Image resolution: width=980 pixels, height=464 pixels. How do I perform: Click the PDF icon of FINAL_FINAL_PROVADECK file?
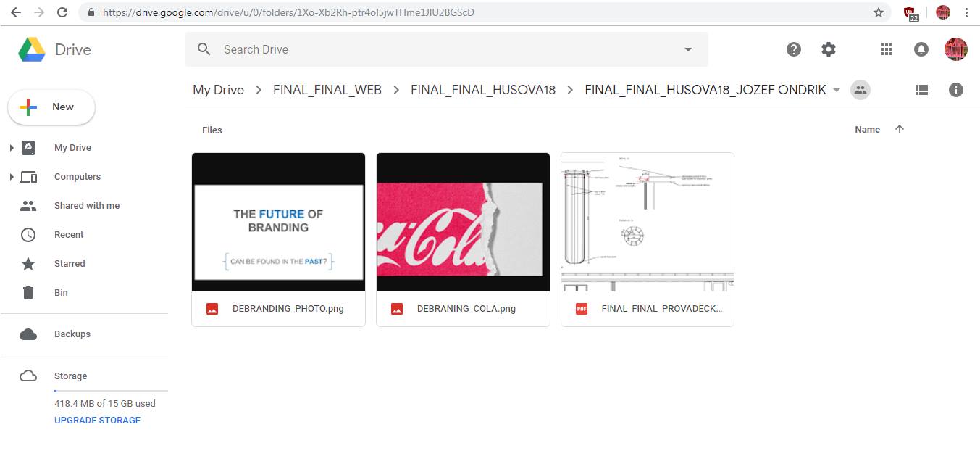pyautogui.click(x=581, y=309)
